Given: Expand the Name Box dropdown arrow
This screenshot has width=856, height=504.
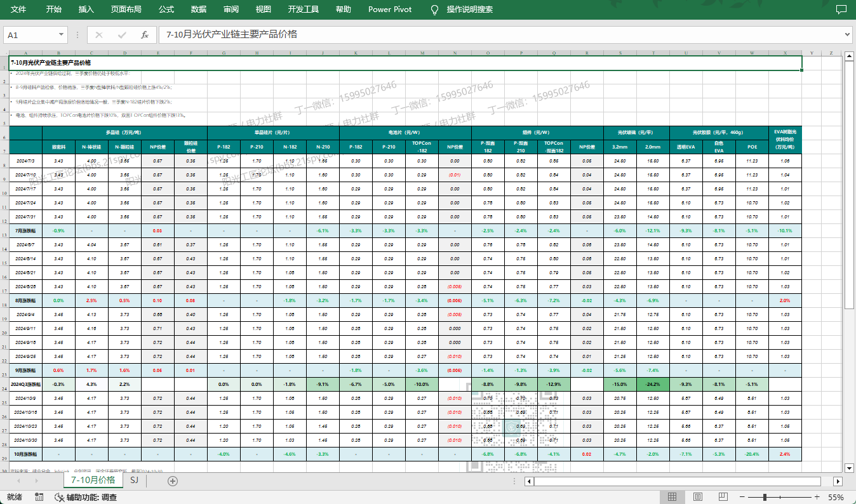Looking at the screenshot, I should (62, 35).
